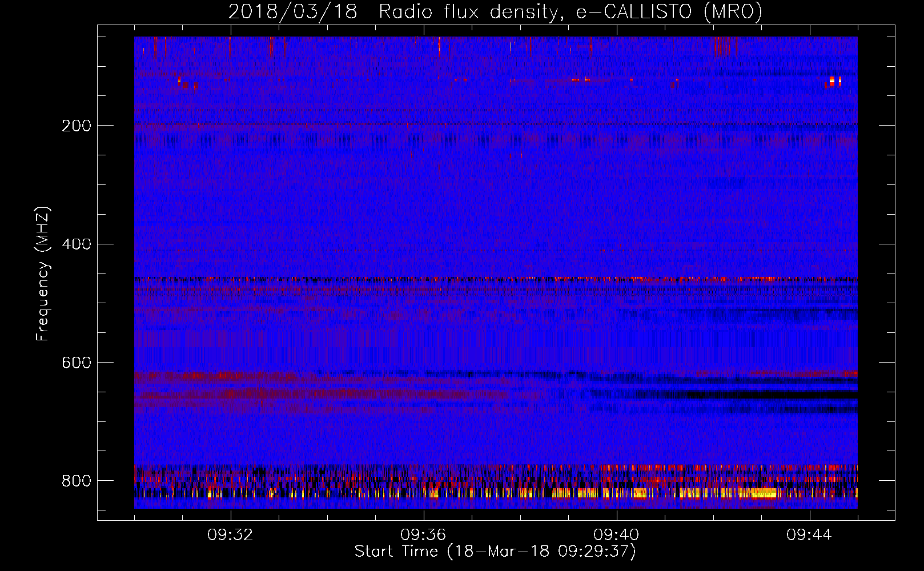This screenshot has height=571, width=924.
Task: Click the 'Start Time (18-Mar-18 09:29:37)' label
Action: 495,551
